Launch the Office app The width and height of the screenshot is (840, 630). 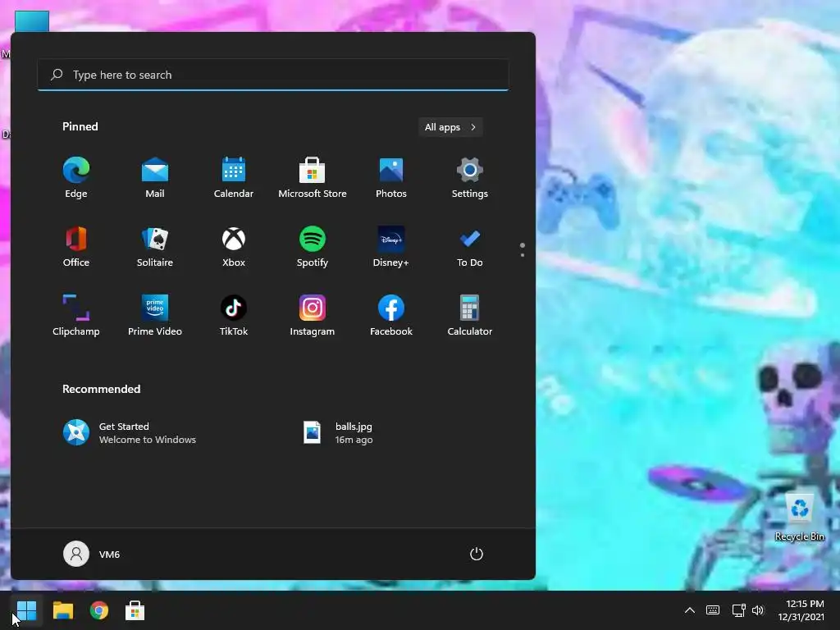(x=76, y=246)
